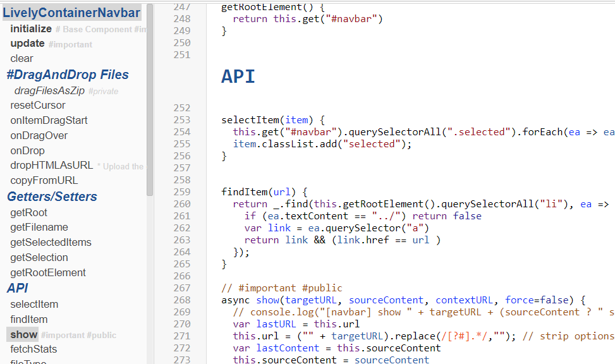Open dropHTMLAsURL method in outline
The height and width of the screenshot is (364, 615).
click(x=51, y=165)
